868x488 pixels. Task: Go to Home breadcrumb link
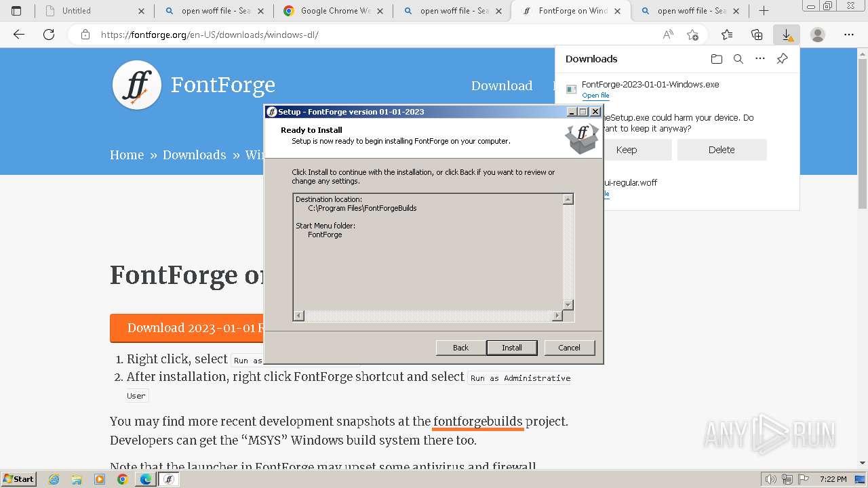tap(127, 155)
